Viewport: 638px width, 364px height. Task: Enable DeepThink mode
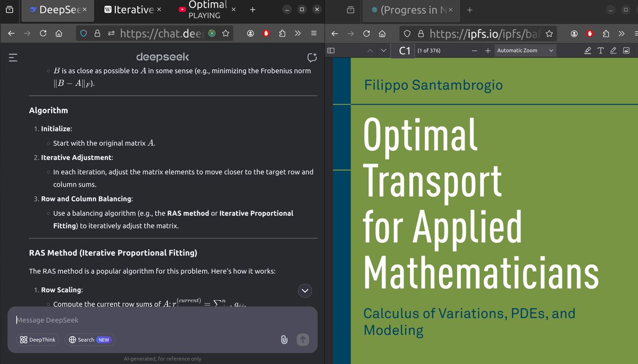click(x=37, y=340)
